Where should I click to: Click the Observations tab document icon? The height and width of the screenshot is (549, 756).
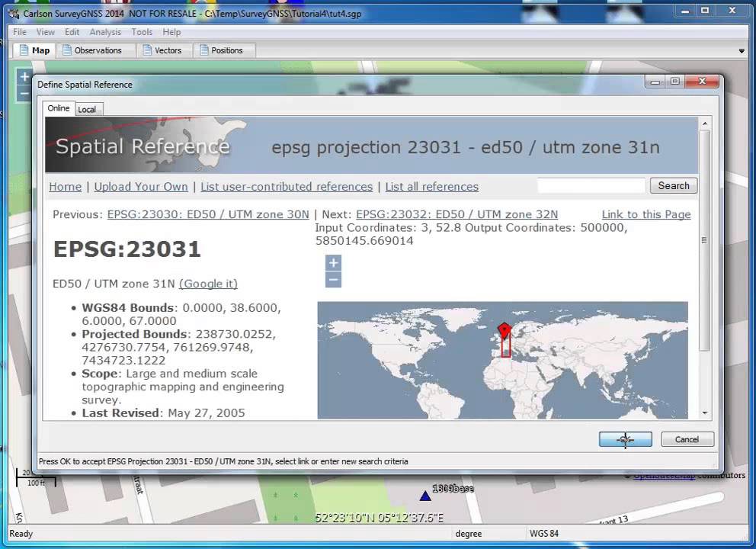coord(67,50)
